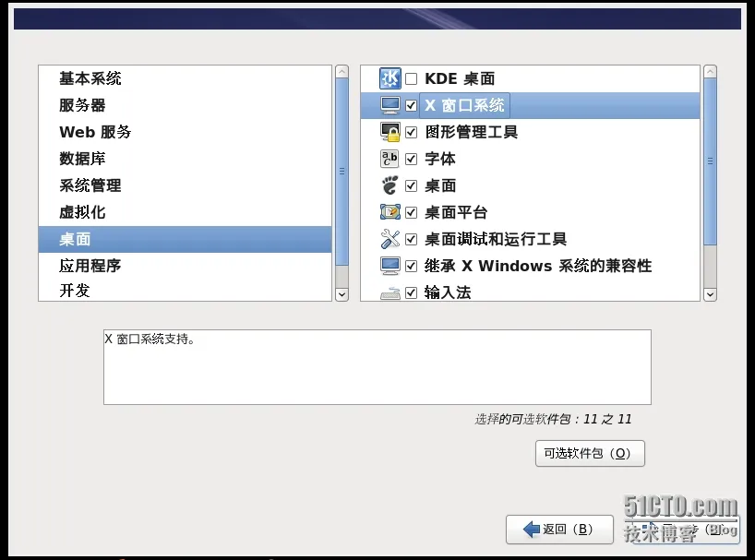
Task: Click down arrow of package list scrollbar
Action: (x=710, y=294)
